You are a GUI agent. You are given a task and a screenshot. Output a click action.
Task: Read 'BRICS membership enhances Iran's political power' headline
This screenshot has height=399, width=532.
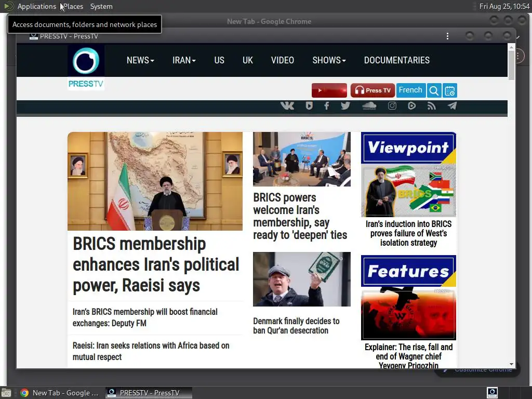click(156, 264)
